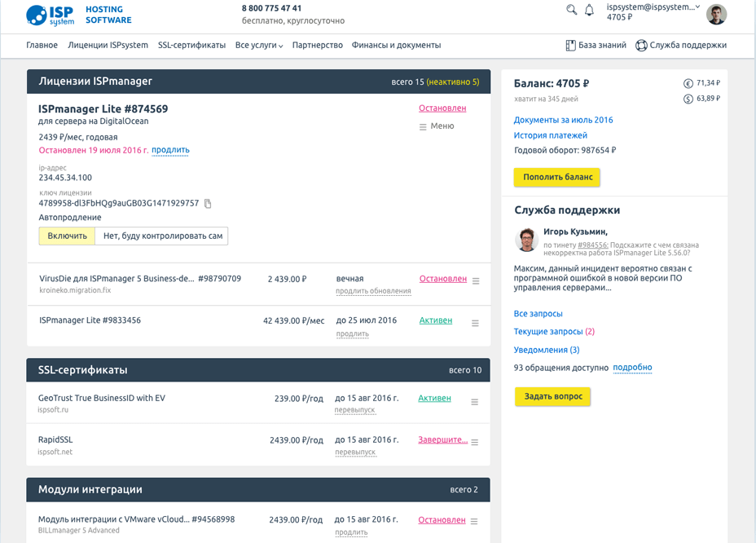756x543 pixels.
Task: Open the Главное menu item
Action: [42, 45]
